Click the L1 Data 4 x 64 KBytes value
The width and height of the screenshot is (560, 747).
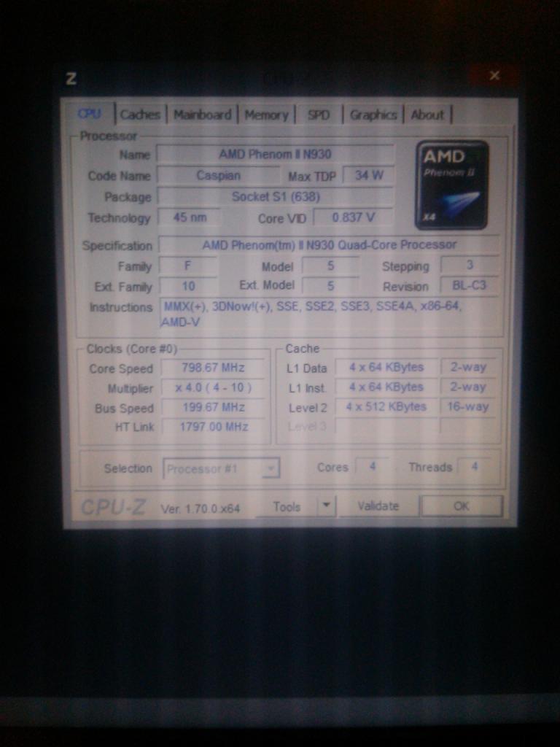tap(386, 368)
